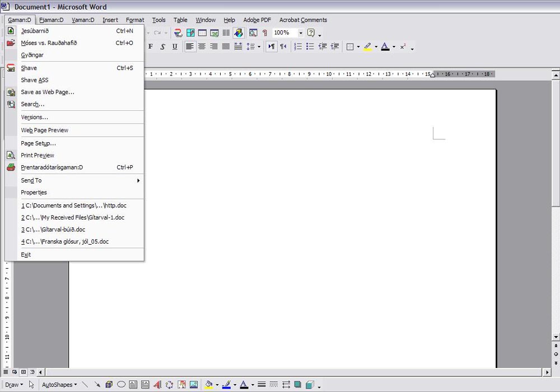Open the 3-D Style options

(310, 385)
